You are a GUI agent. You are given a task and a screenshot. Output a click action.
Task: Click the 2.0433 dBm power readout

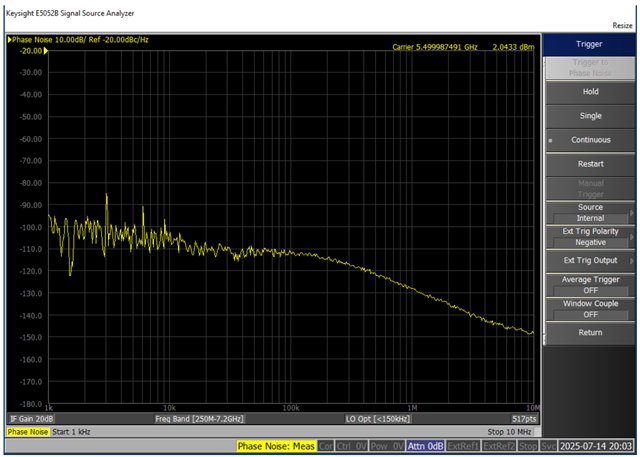click(x=513, y=47)
